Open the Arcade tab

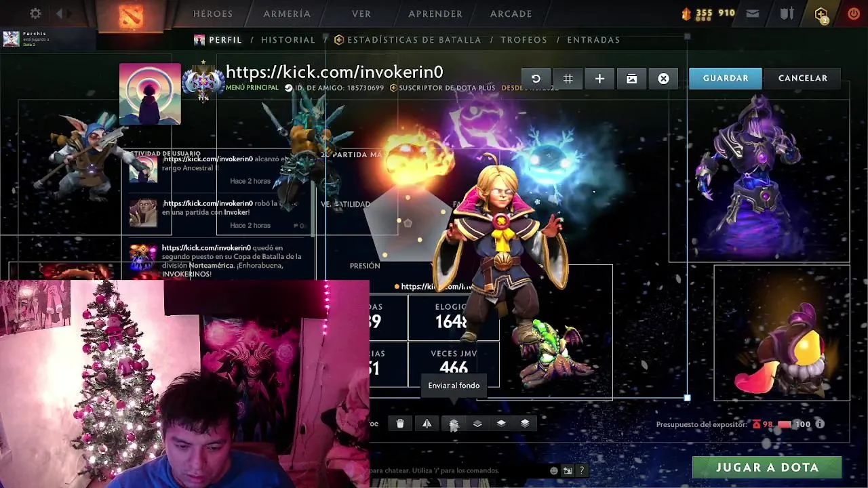511,14
